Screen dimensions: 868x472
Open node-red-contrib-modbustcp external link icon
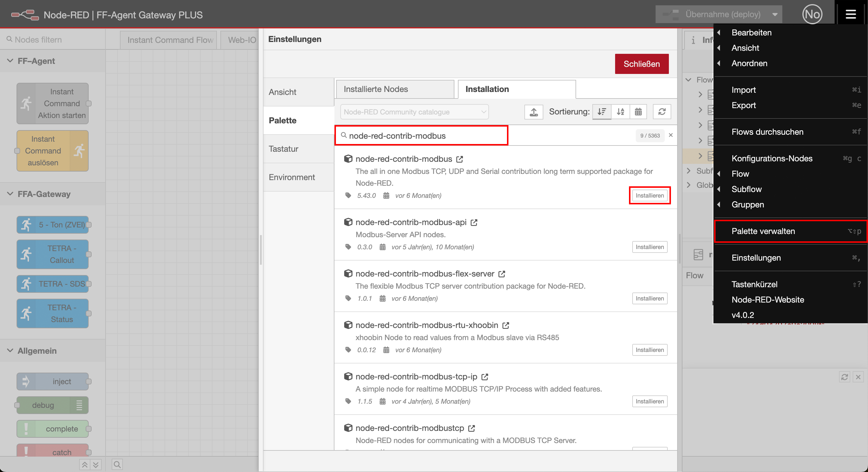[472, 428]
